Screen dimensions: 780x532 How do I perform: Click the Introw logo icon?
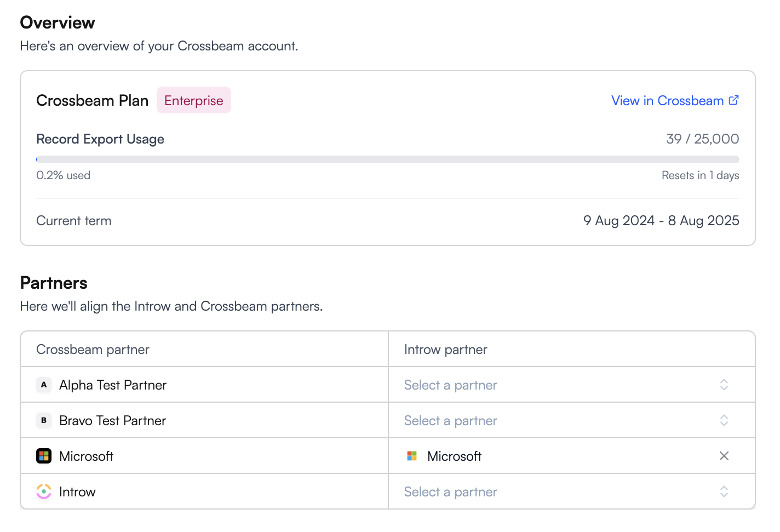tap(44, 492)
